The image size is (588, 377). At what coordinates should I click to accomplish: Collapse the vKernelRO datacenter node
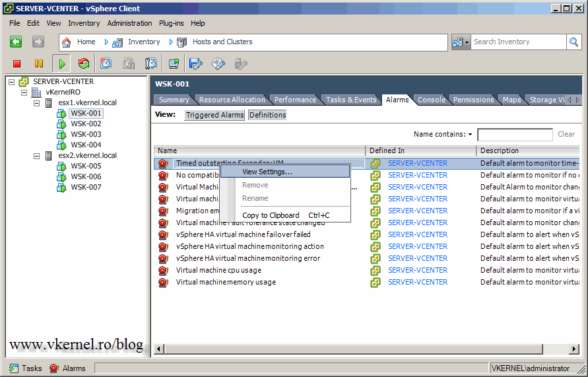[x=24, y=92]
